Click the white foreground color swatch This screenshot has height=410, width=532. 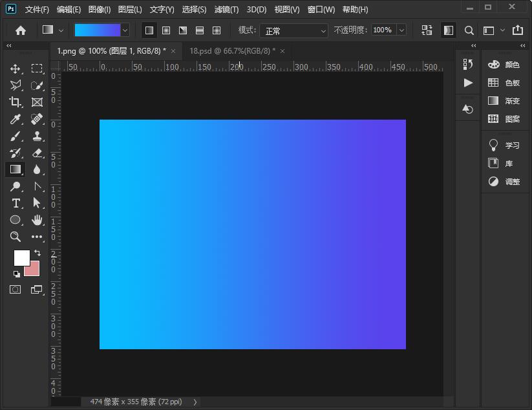click(21, 257)
